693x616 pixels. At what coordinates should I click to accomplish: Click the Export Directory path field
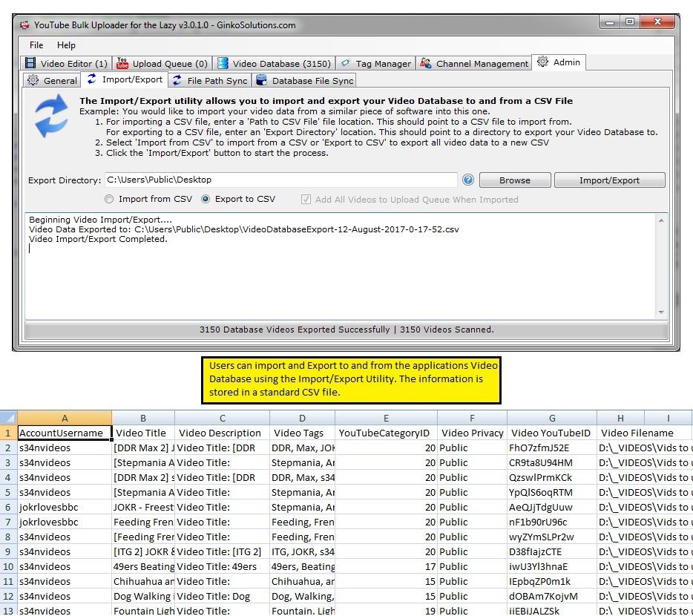coord(281,180)
